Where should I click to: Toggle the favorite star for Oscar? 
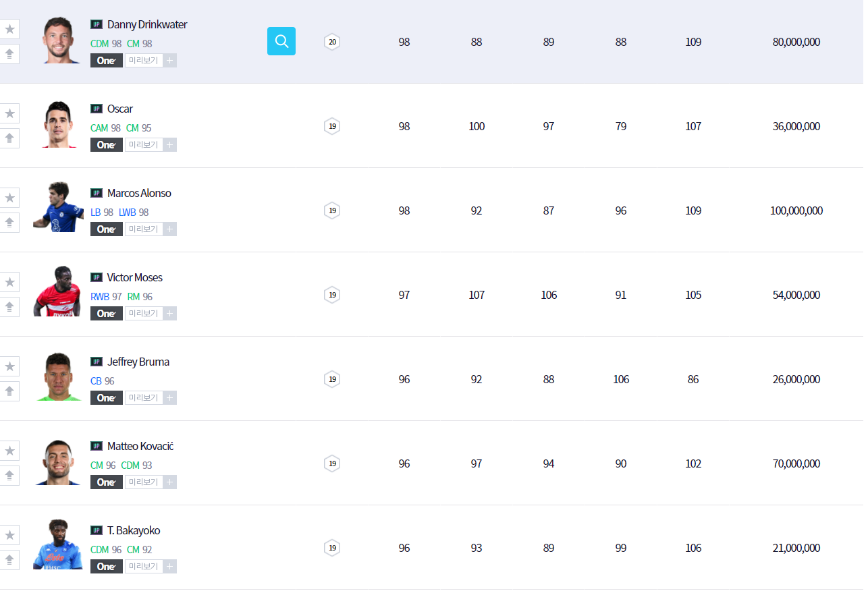click(9, 113)
